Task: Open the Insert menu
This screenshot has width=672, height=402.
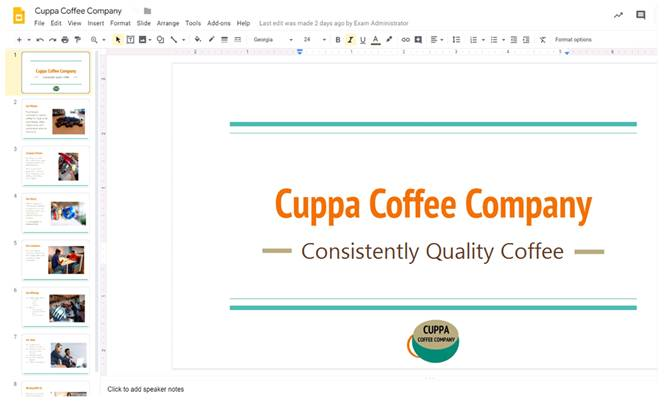Action: (x=95, y=23)
